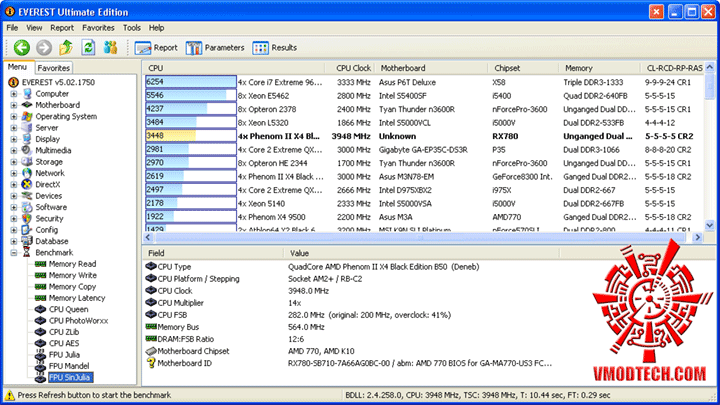Select the Benchmark hourglass icon
Image resolution: width=720 pixels, height=405 pixels.
click(x=27, y=253)
